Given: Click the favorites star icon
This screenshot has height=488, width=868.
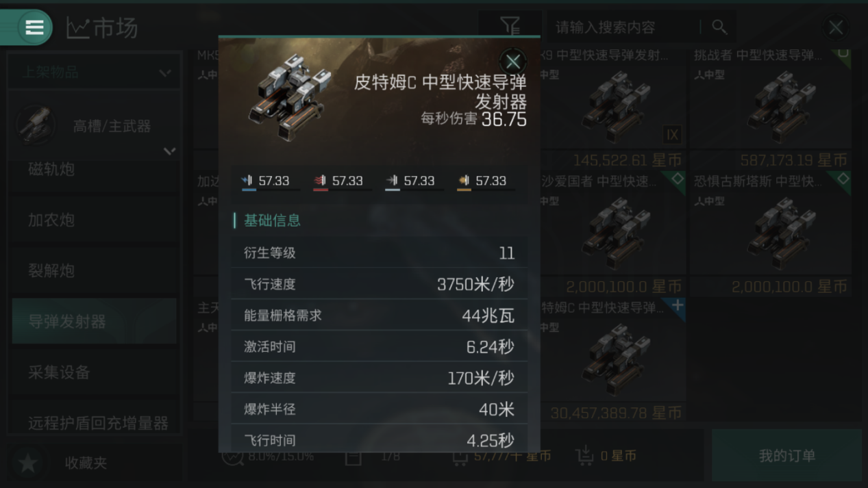Looking at the screenshot, I should (x=27, y=463).
